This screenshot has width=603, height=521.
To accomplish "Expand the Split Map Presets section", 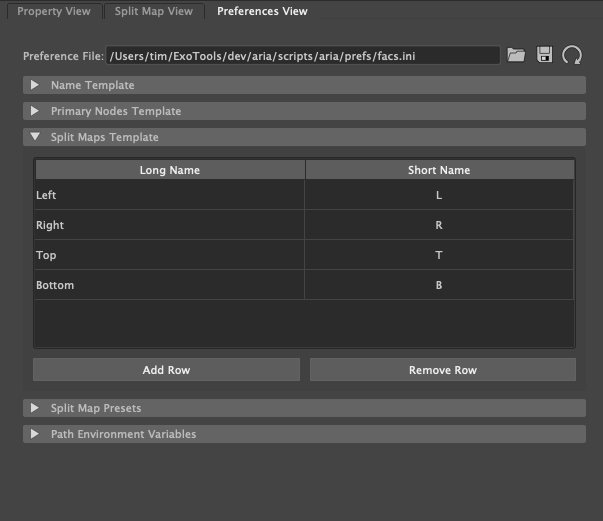I will (x=304, y=408).
